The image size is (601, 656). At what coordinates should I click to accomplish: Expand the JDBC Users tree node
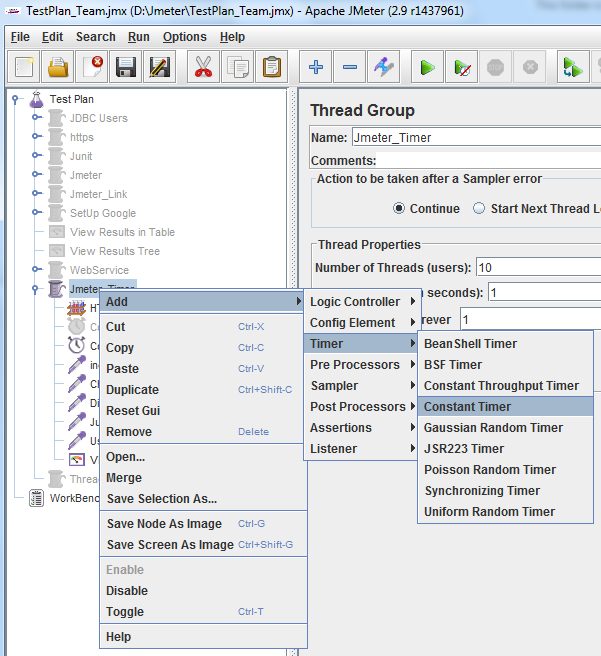pyautogui.click(x=36, y=117)
